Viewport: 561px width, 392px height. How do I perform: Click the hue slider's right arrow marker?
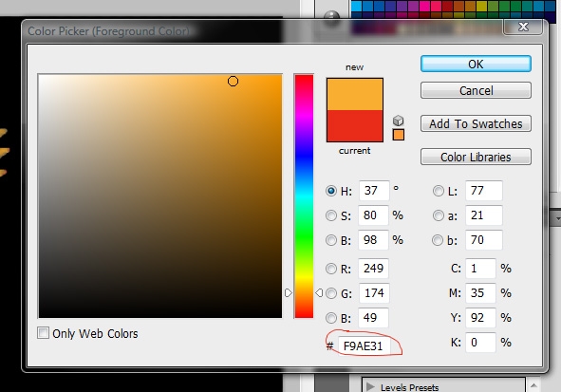tap(319, 293)
